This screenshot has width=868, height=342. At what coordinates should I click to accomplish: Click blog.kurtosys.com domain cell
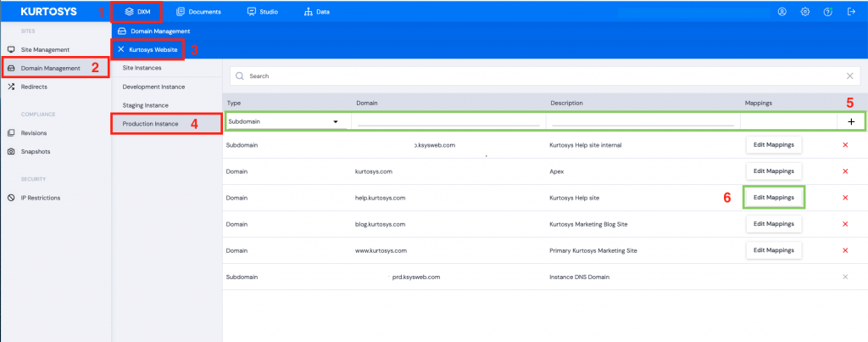coord(381,224)
